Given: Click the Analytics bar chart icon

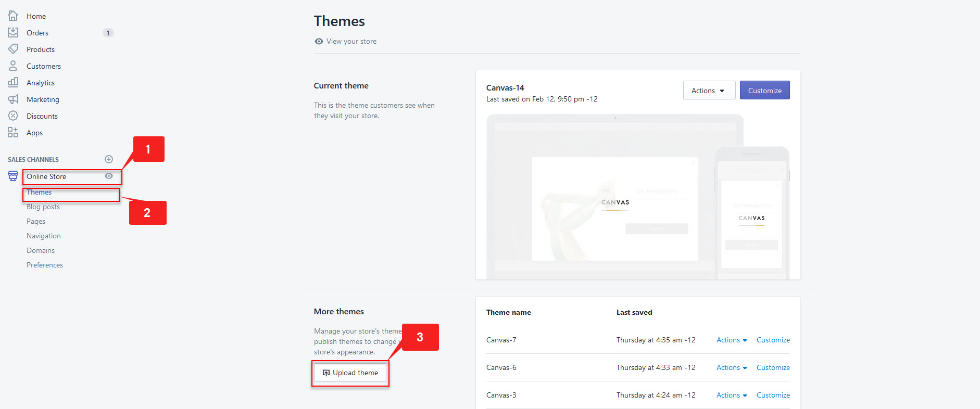Looking at the screenshot, I should coord(13,82).
